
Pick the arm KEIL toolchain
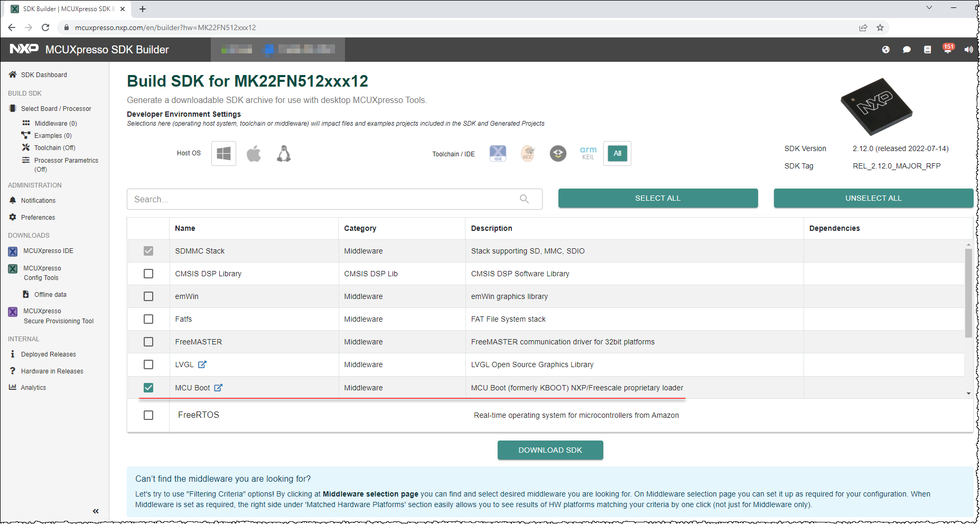[587, 153]
